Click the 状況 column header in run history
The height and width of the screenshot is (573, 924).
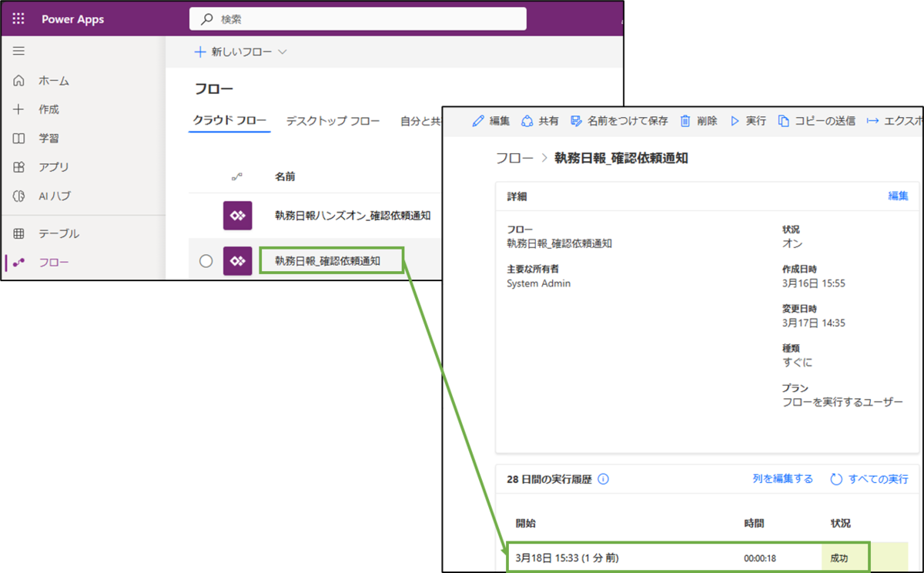tap(841, 523)
